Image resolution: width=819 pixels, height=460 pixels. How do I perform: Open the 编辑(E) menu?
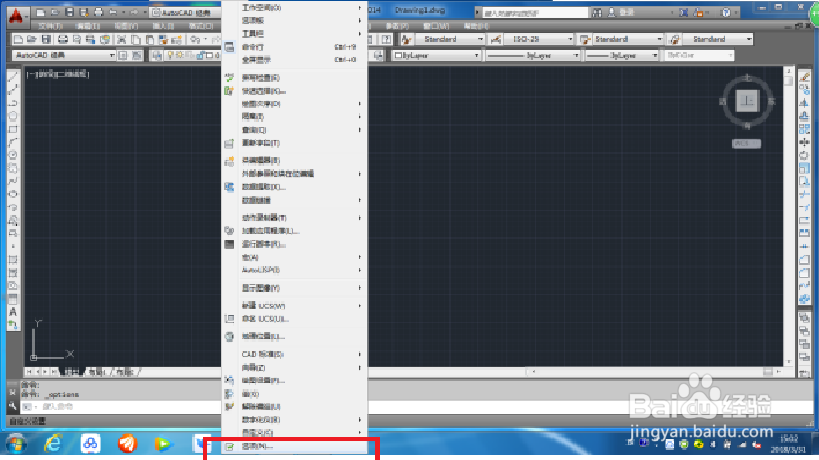point(88,26)
